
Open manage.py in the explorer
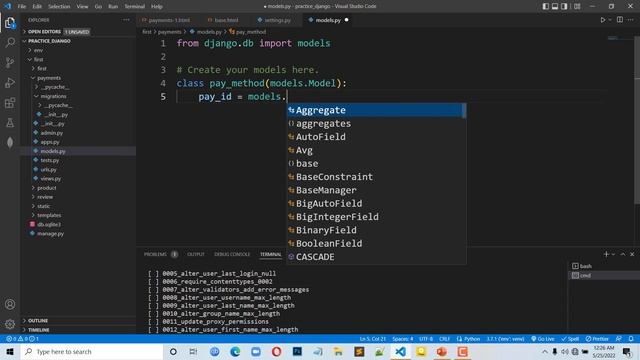(x=50, y=233)
